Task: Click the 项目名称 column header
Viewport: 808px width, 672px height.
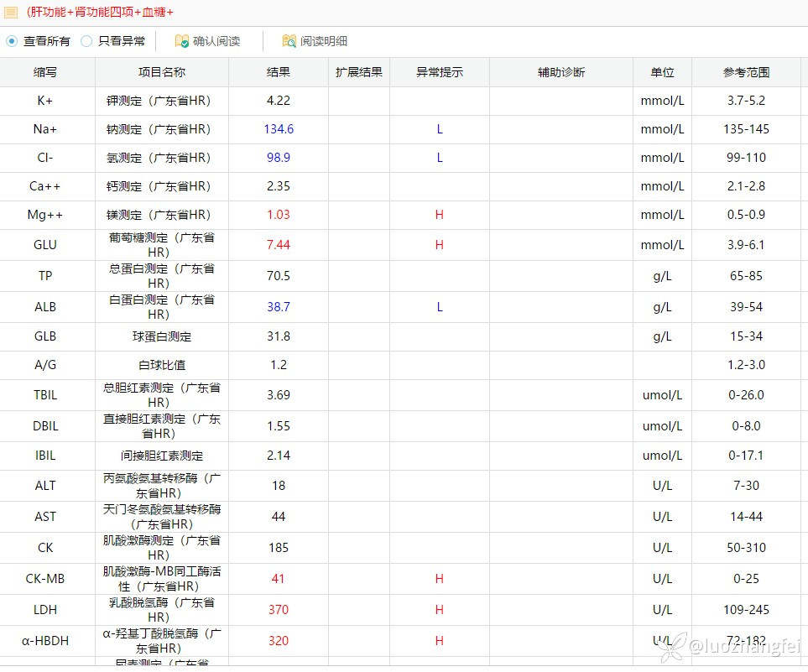Action: pyautogui.click(x=161, y=72)
